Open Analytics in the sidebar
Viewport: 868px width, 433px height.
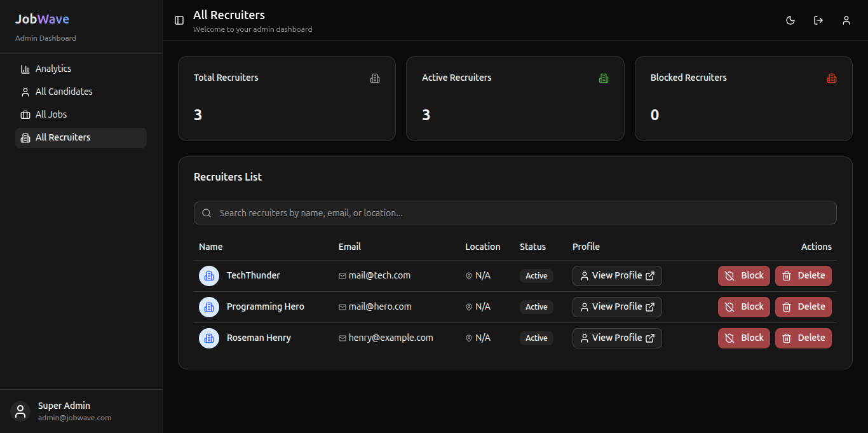click(53, 69)
